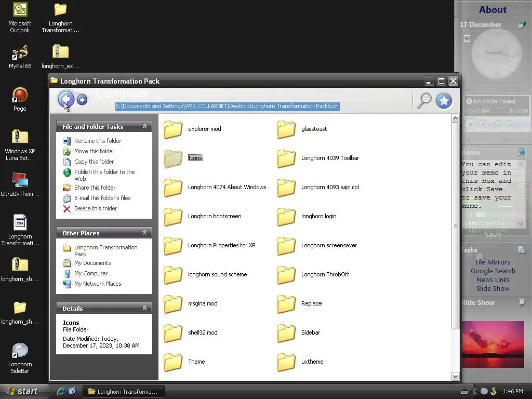Click the Forward arrow navigation button

point(82,99)
